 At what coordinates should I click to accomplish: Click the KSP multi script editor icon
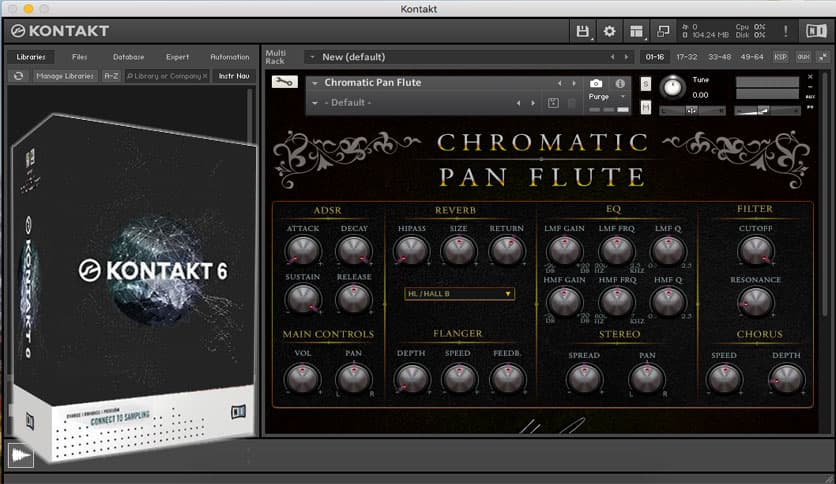click(x=780, y=57)
